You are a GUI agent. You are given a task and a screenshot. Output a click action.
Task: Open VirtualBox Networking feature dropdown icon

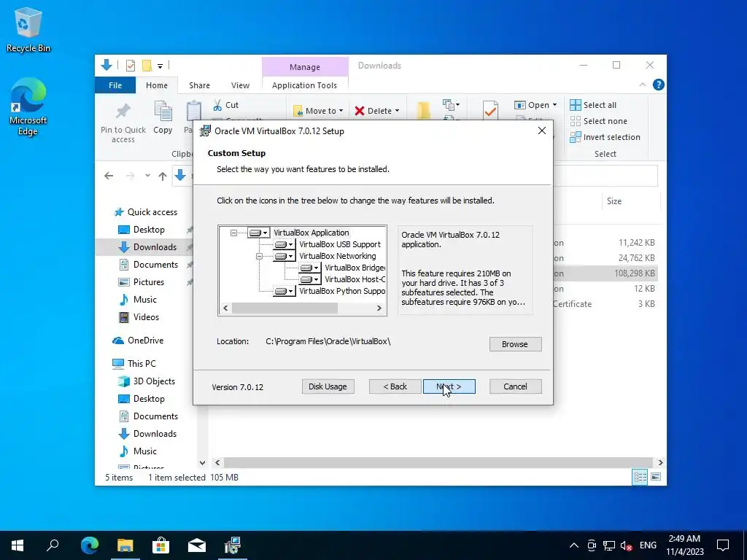point(284,256)
